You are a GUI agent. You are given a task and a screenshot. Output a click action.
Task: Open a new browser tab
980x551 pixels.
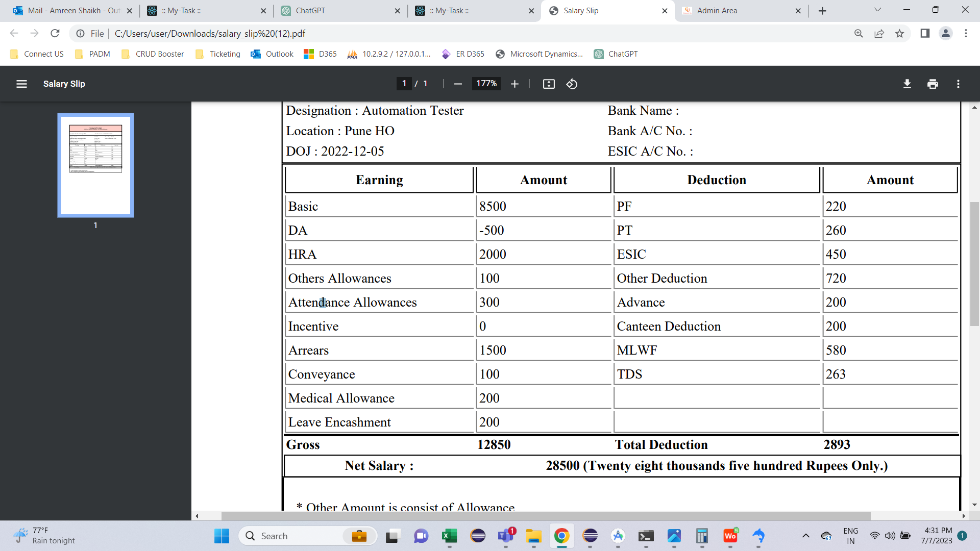[x=822, y=11]
